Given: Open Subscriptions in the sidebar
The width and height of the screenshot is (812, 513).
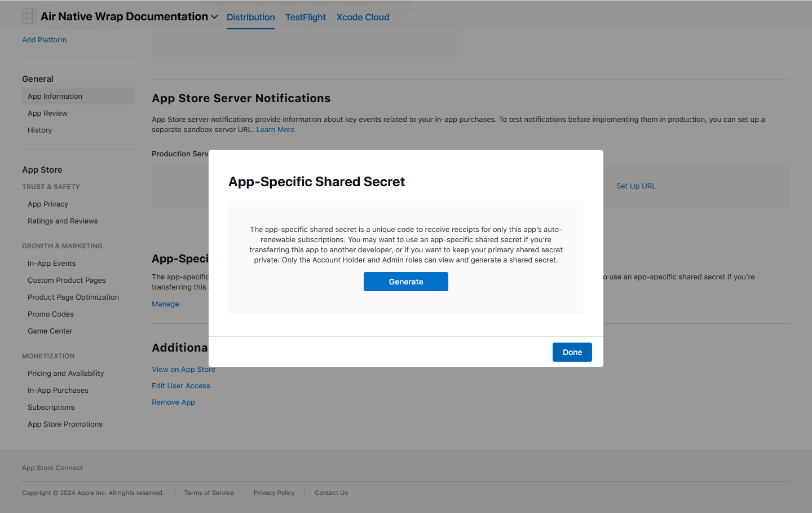Looking at the screenshot, I should (x=51, y=407).
